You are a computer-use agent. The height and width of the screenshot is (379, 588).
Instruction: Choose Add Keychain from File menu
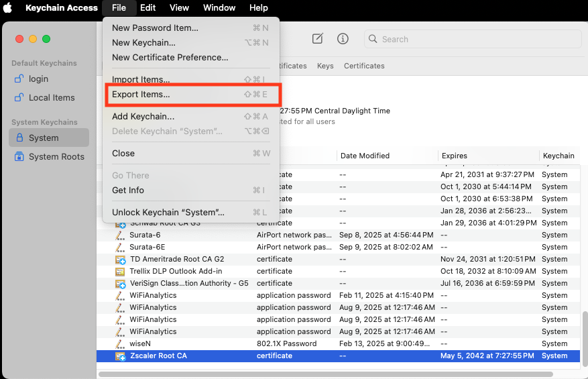click(191, 116)
